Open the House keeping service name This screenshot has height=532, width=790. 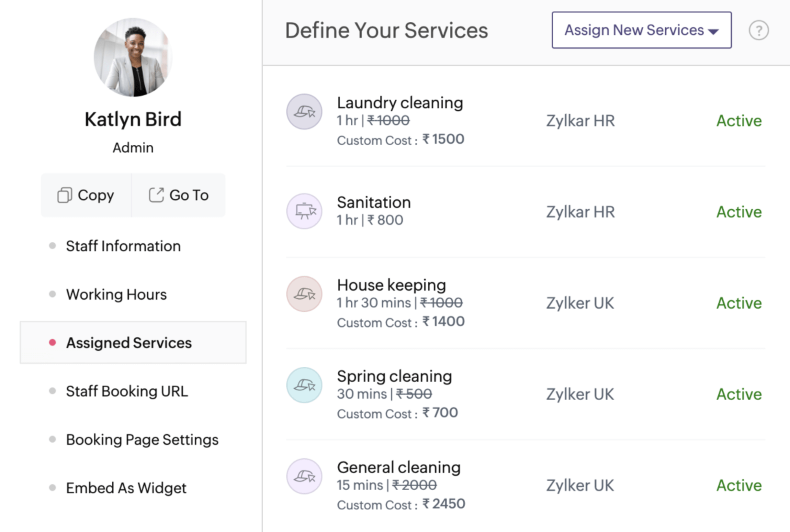pos(391,285)
